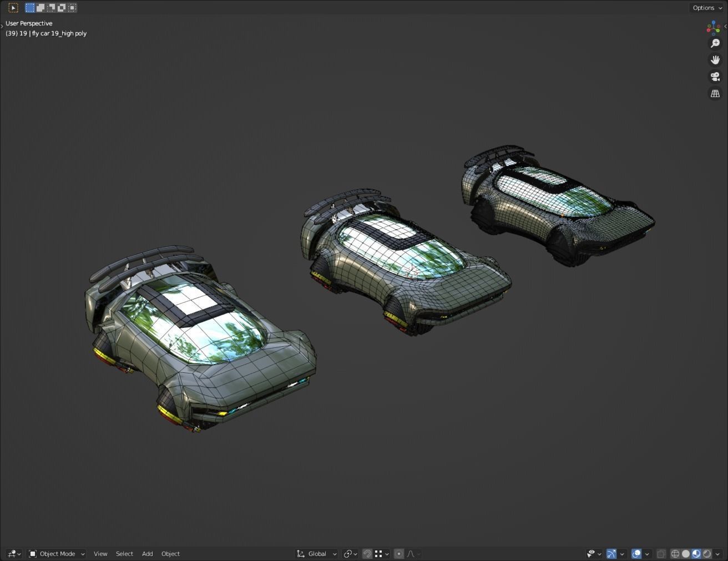Switch to material preview shading
Screen dimensions: 728x561
pyautogui.click(x=696, y=554)
